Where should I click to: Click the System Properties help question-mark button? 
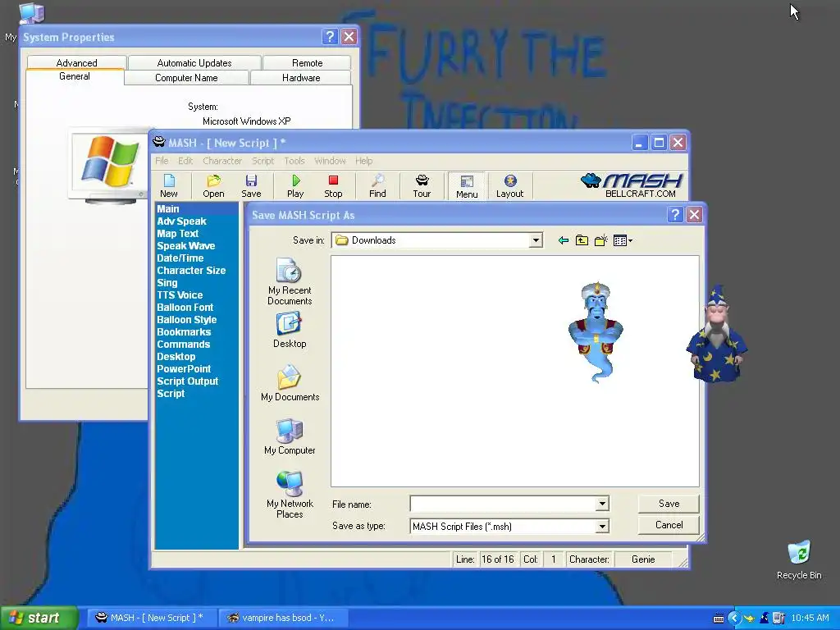coord(330,37)
